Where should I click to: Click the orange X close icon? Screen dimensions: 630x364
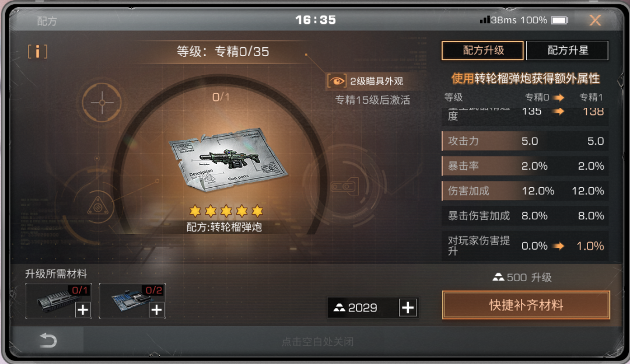pyautogui.click(x=595, y=20)
